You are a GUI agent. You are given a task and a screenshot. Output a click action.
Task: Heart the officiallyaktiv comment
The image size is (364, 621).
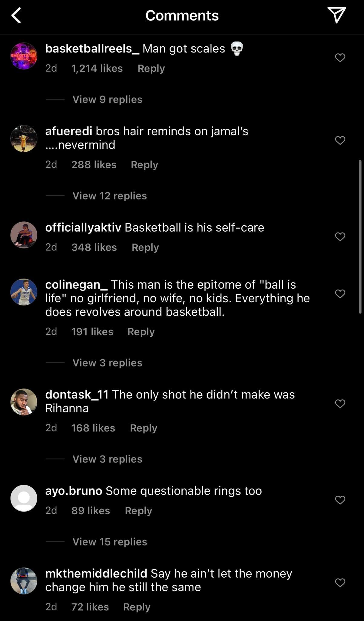[x=340, y=237]
